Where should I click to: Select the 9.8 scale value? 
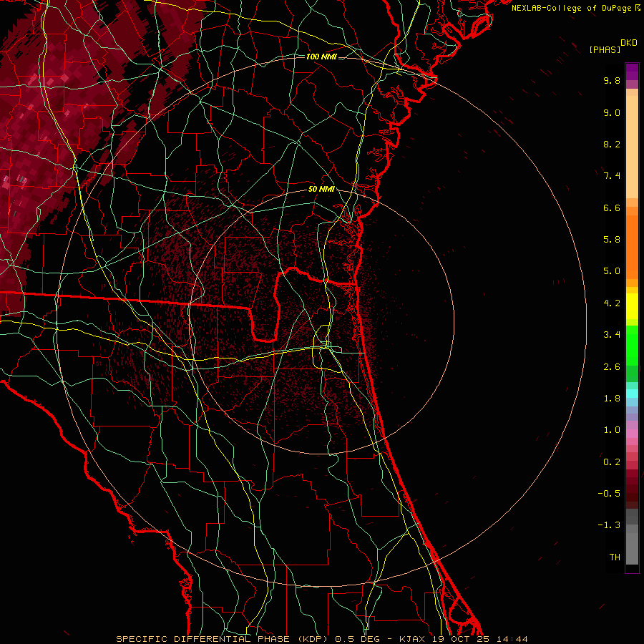[x=612, y=80]
